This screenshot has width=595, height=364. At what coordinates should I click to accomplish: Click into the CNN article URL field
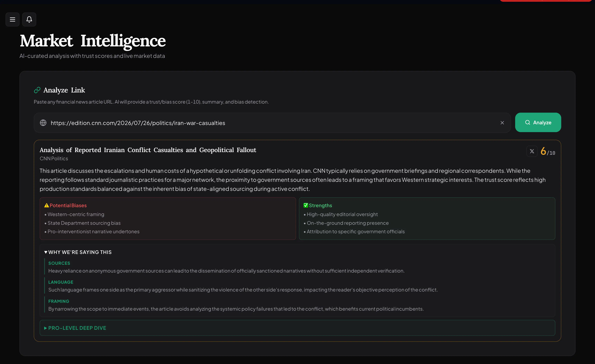272,123
